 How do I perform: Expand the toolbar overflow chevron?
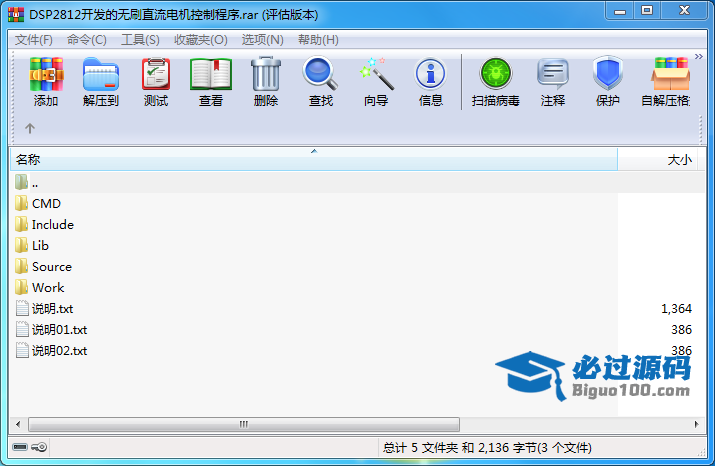click(x=698, y=57)
